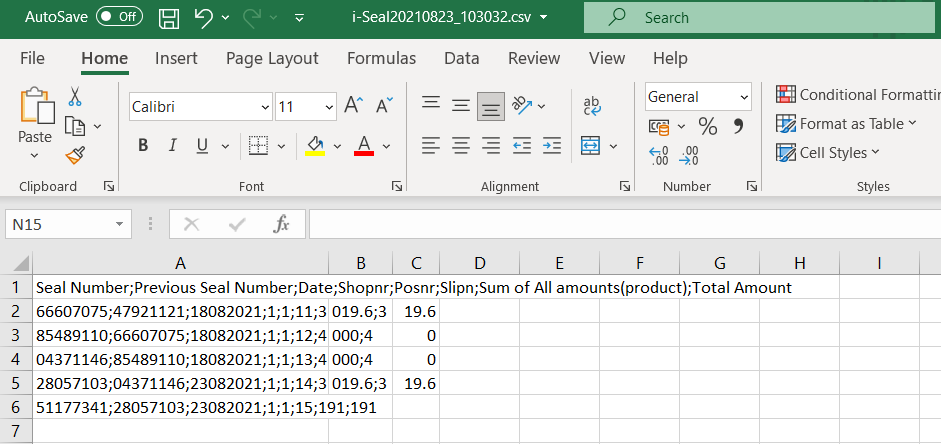Select the Format Painter brush icon
This screenshot has width=941, height=444.
pos(75,154)
